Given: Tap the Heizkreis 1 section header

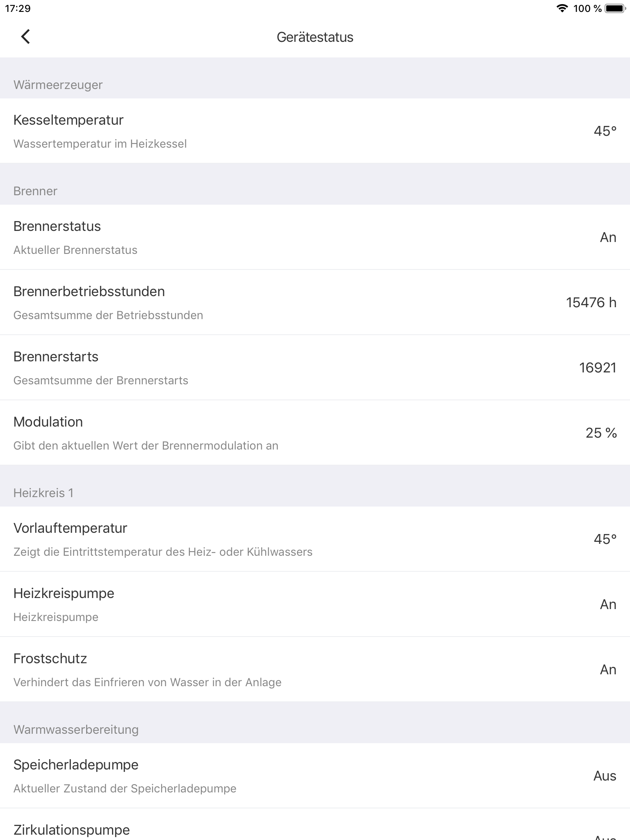Looking at the screenshot, I should [x=43, y=493].
